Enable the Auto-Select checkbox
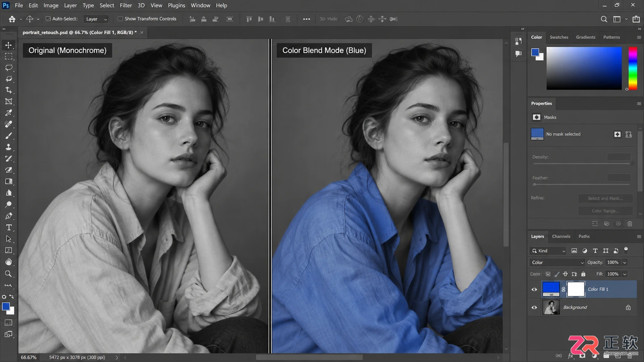 coord(48,19)
